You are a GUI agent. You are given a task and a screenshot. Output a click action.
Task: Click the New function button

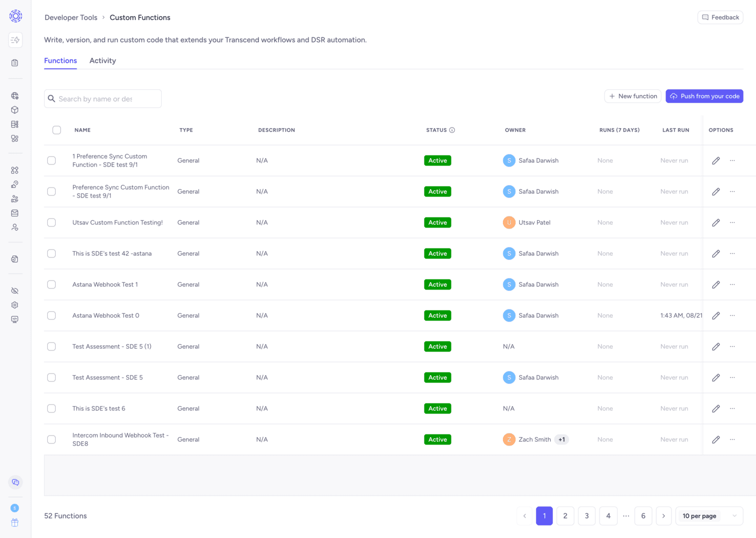(633, 96)
